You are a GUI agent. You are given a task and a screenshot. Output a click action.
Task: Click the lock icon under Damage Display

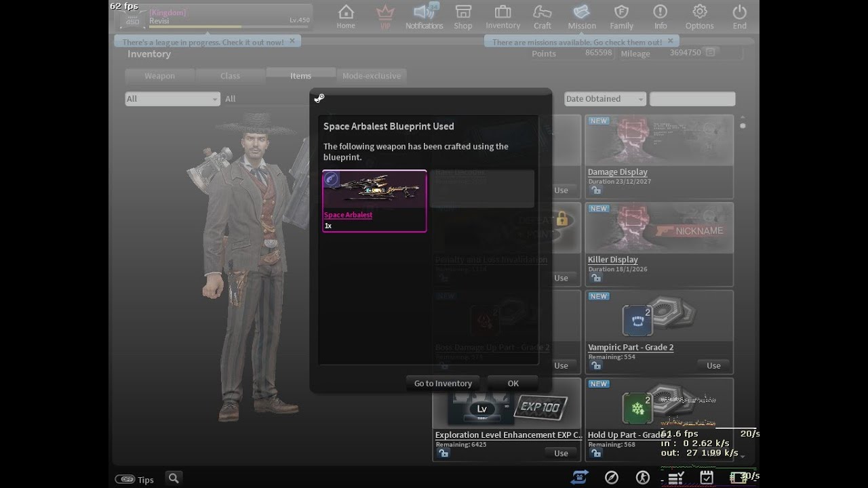(595, 190)
